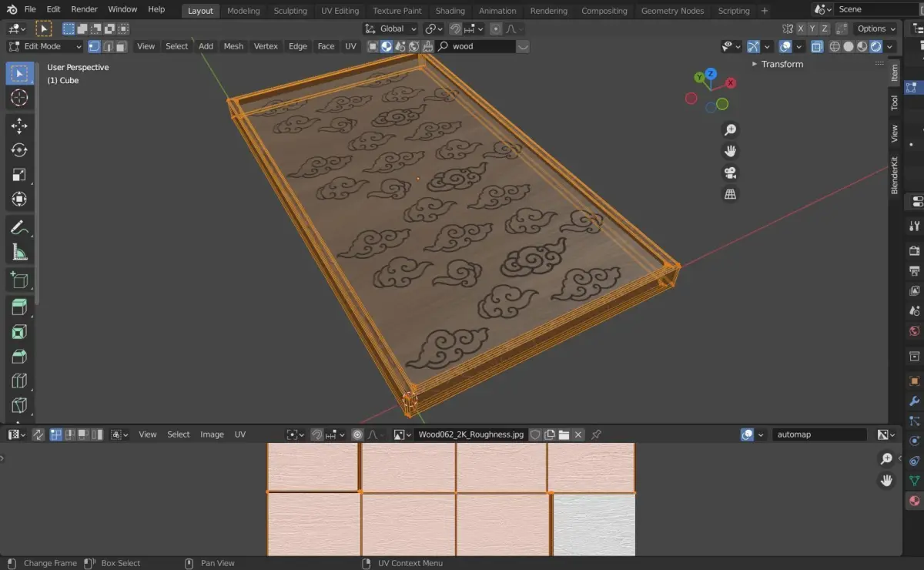
Task: Pick the Bevel tool
Action: [20, 357]
